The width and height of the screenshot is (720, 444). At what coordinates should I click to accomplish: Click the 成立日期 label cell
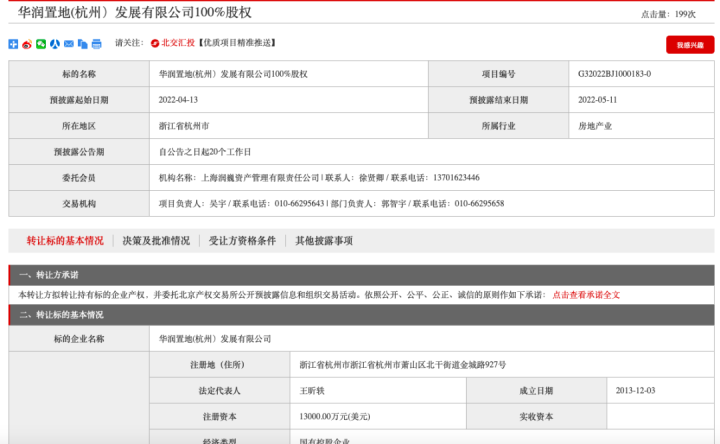(536, 391)
